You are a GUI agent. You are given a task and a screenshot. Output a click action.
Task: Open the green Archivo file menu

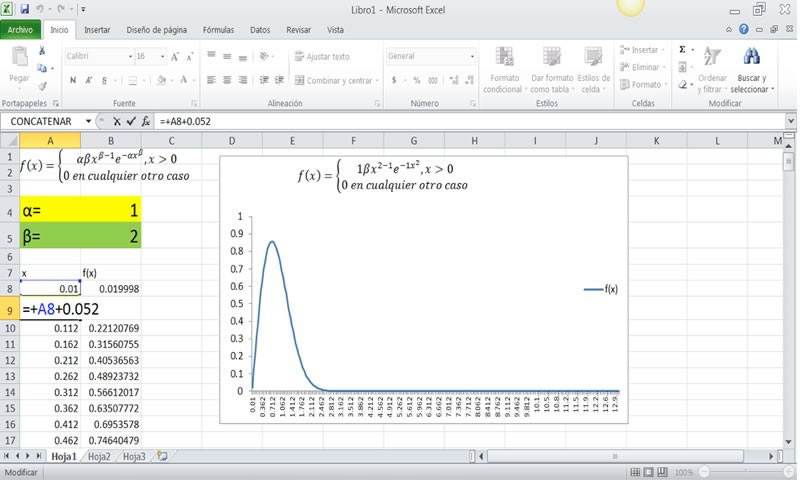click(22, 30)
